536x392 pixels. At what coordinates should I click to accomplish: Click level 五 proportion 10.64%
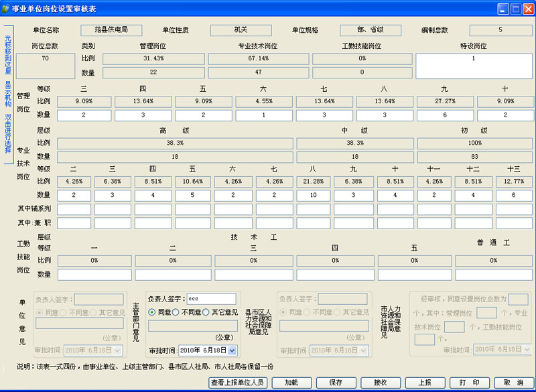[193, 182]
